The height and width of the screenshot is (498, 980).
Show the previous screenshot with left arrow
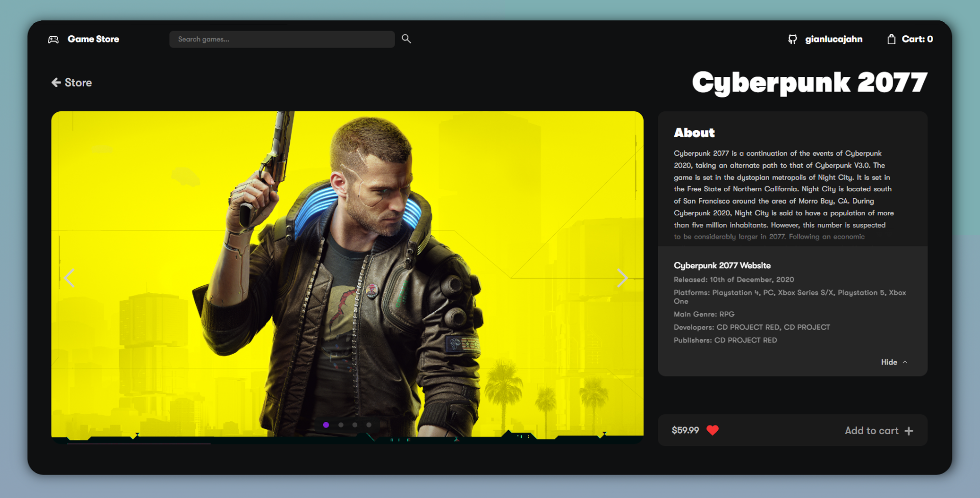point(69,278)
